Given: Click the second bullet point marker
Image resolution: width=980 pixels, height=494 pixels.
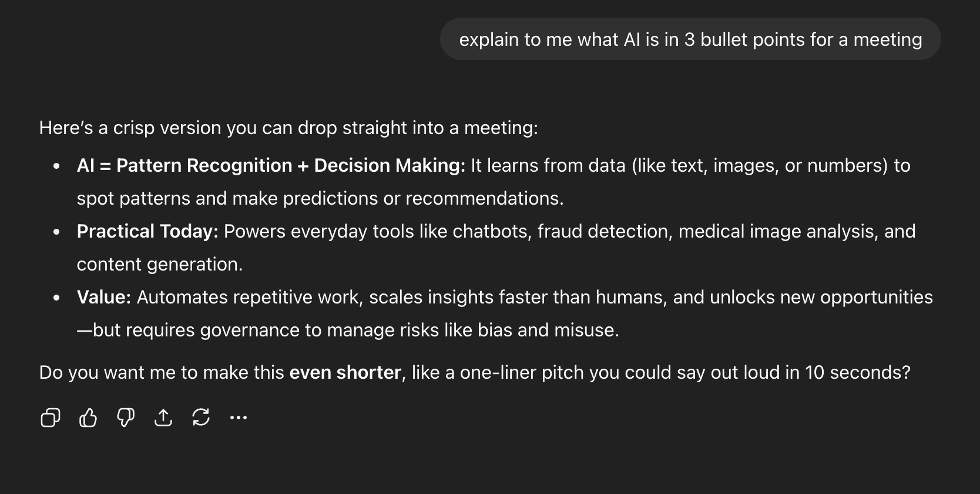Looking at the screenshot, I should point(56,232).
